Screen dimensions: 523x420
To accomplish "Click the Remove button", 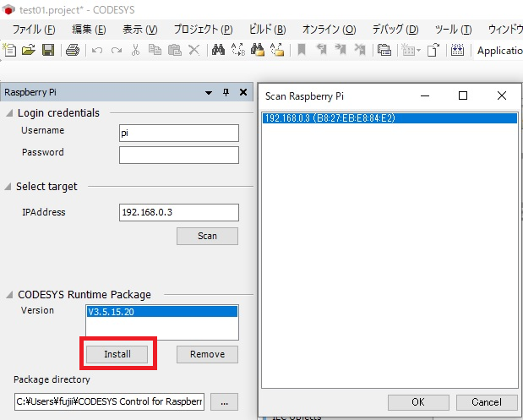I will (207, 354).
